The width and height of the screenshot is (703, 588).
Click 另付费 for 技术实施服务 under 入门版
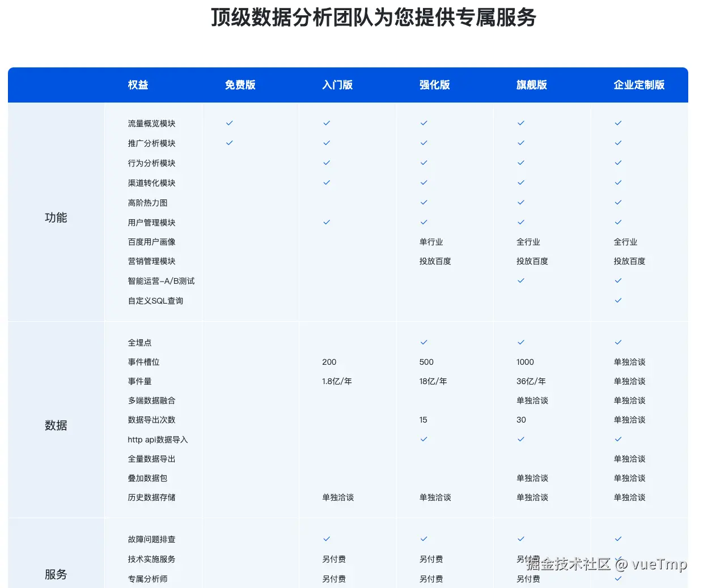pos(334,559)
